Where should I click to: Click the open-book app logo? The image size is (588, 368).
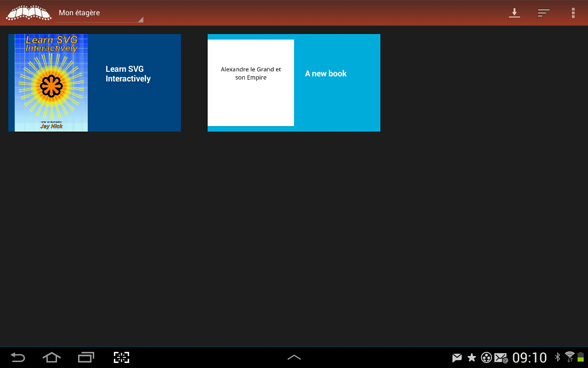28,12
